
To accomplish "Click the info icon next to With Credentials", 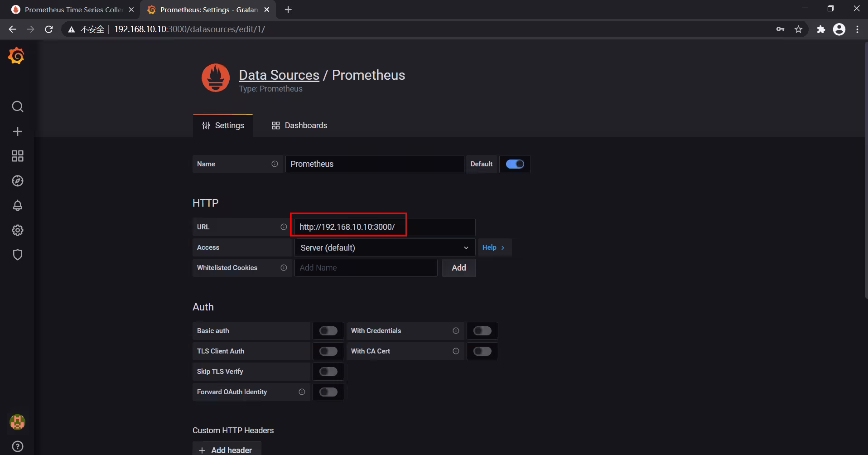I will pyautogui.click(x=456, y=331).
